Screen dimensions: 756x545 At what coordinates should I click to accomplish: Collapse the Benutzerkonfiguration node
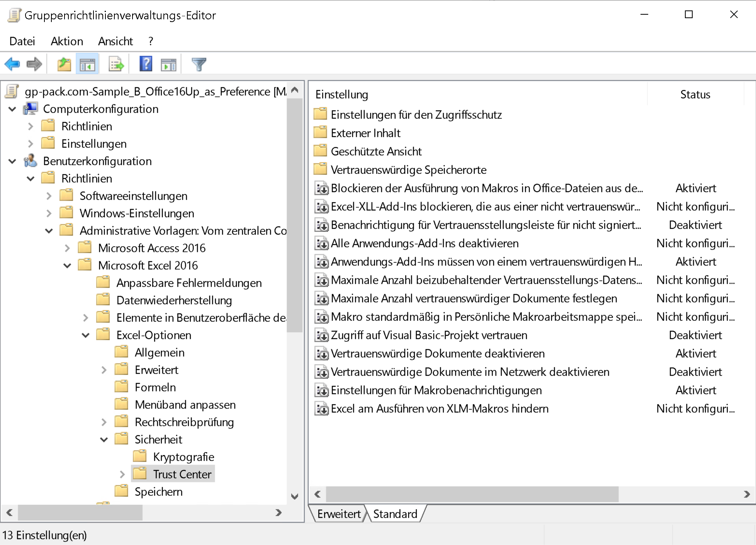(12, 161)
